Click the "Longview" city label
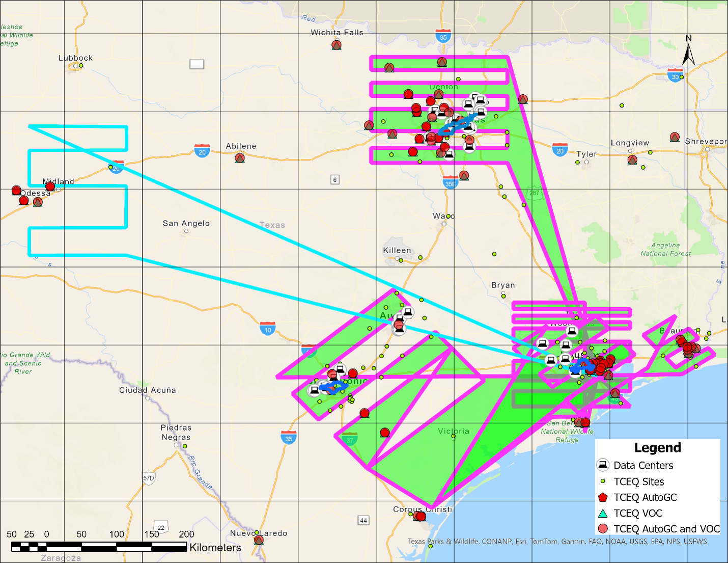This screenshot has height=563, width=728. point(630,143)
